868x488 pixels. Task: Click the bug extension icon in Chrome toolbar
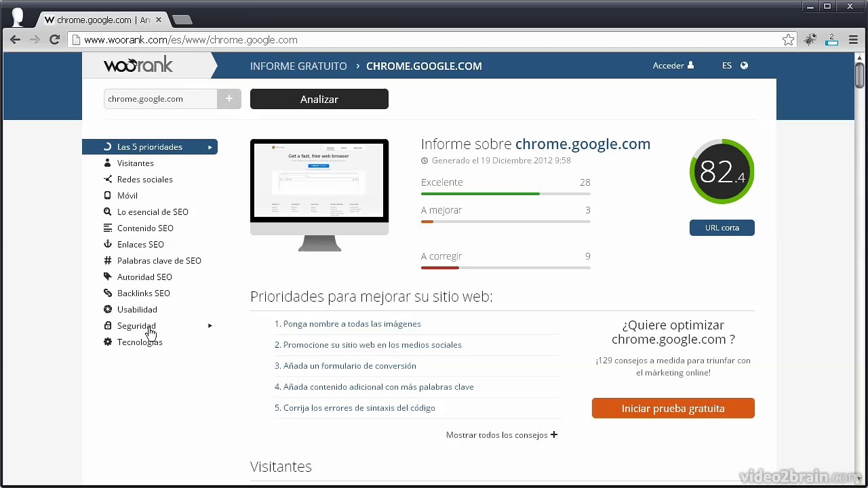click(810, 40)
